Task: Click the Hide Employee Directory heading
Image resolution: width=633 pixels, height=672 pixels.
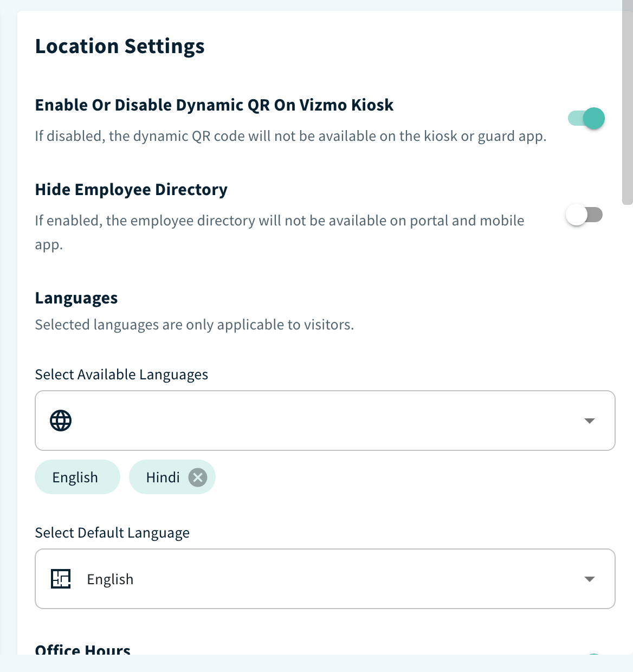Action: point(131,190)
